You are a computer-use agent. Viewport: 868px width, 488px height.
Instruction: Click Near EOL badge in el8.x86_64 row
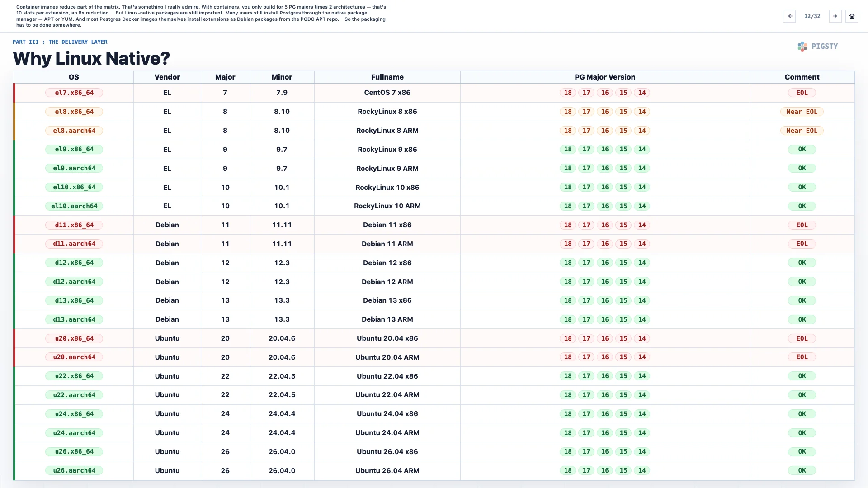tap(802, 112)
